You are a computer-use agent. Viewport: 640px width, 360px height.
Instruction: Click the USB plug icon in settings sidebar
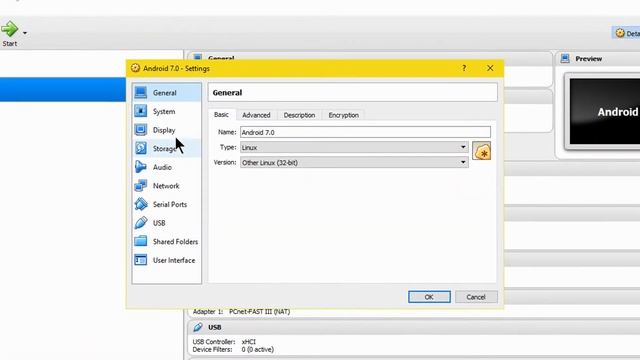tap(141, 223)
